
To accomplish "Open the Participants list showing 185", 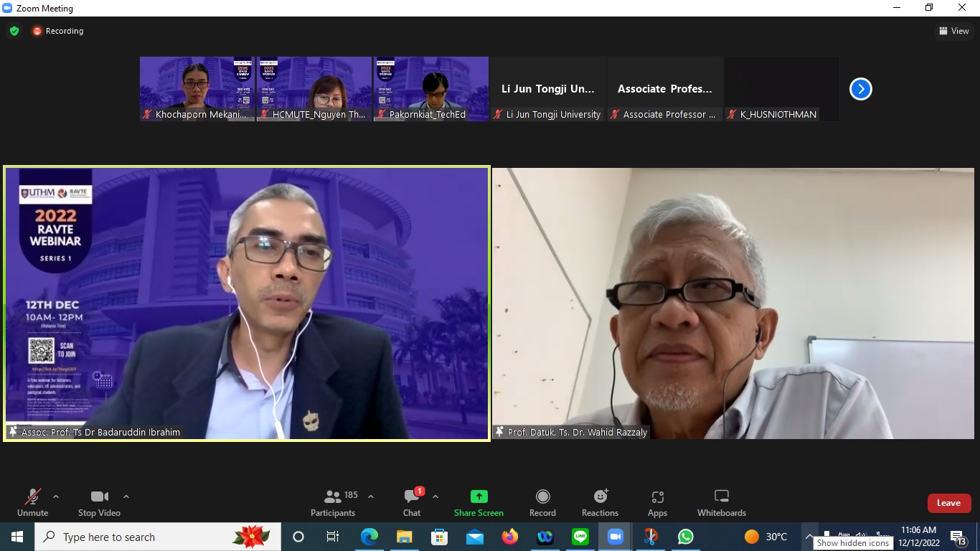I will [x=333, y=502].
